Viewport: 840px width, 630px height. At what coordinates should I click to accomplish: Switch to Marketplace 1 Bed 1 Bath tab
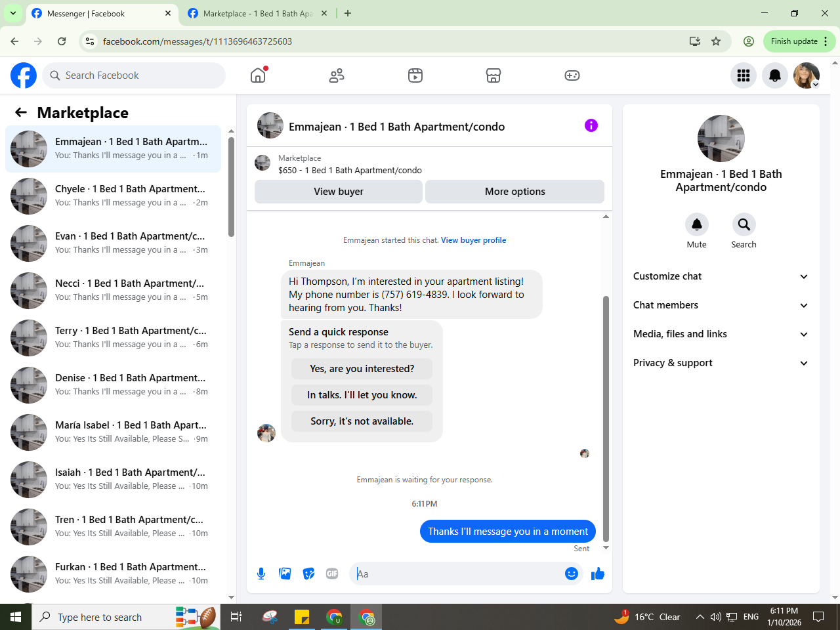pos(257,14)
